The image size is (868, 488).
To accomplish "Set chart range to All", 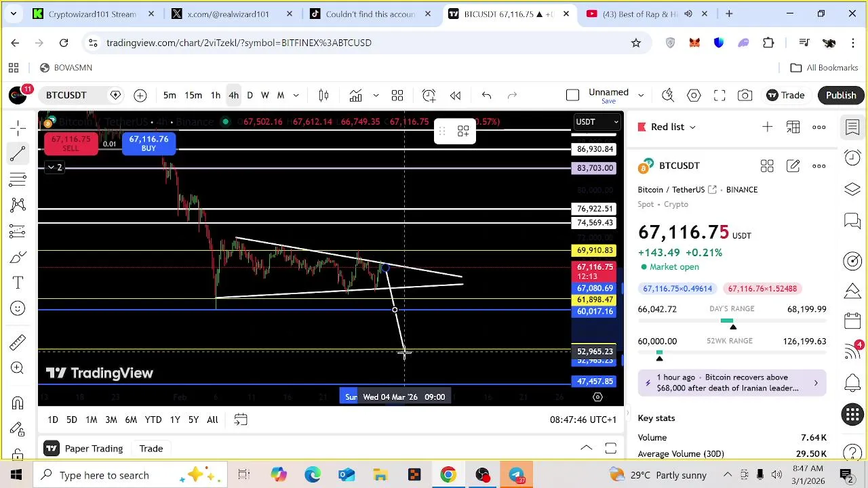I will click(x=212, y=420).
